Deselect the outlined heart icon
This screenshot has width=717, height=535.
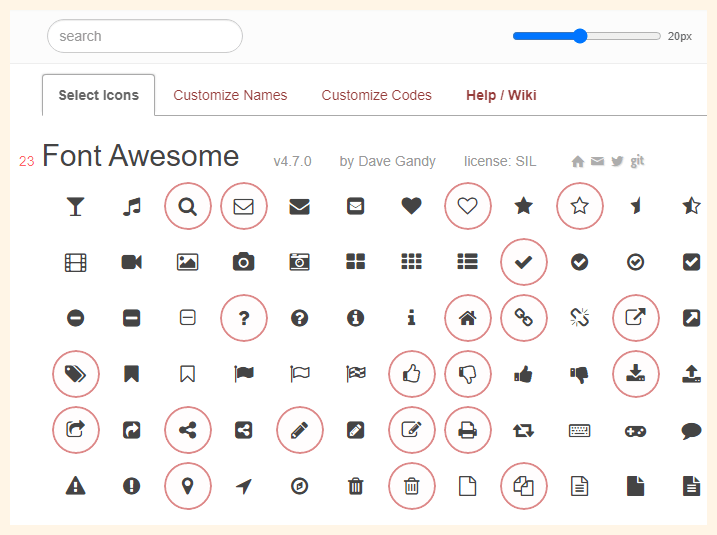point(468,206)
